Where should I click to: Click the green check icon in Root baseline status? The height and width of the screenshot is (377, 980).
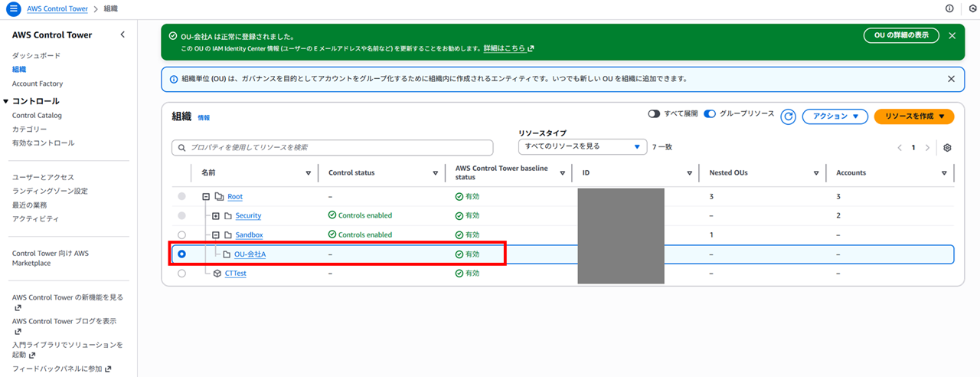click(x=459, y=197)
